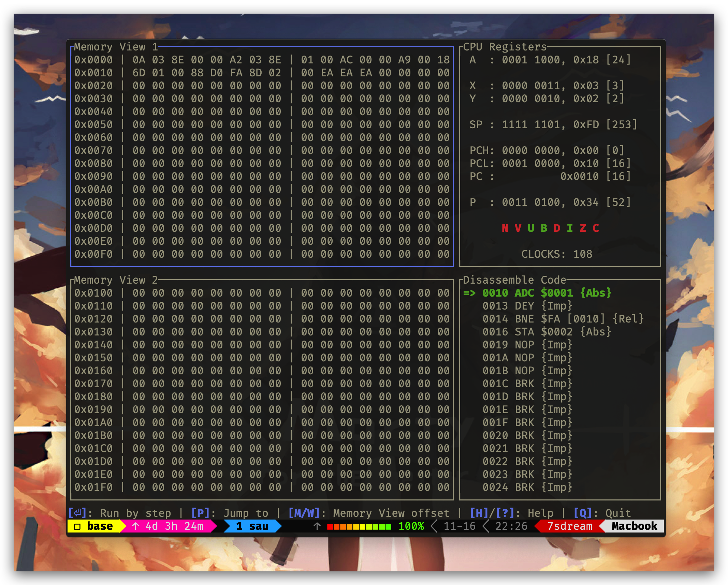Image resolution: width=728 pixels, height=585 pixels.
Task: Click the PC value 0x0010 [16]
Action: click(x=595, y=176)
